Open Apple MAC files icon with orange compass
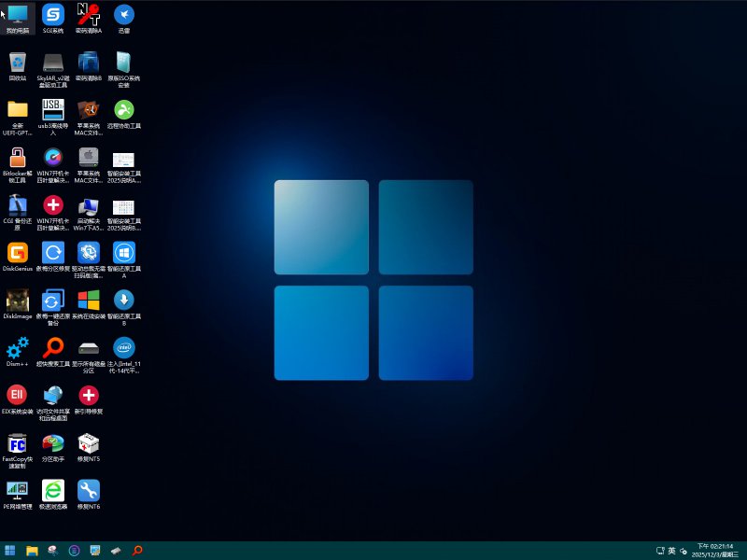Screen dimensions: 747x560 (89, 118)
